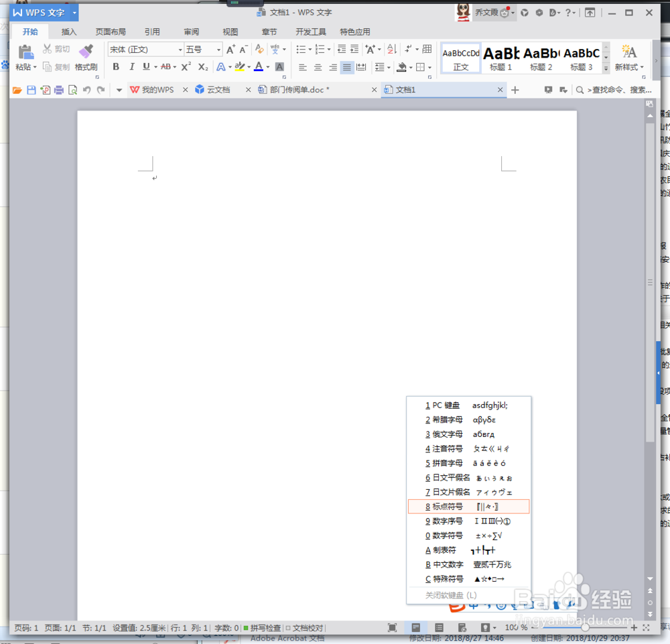Click the zoom slider handle
This screenshot has height=644, width=670.
coord(585,627)
